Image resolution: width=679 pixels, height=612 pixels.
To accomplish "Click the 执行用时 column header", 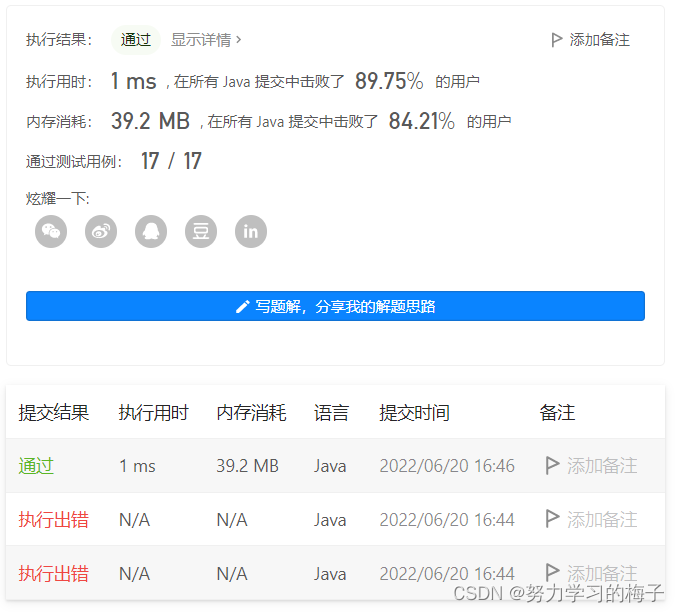I will tap(154, 412).
